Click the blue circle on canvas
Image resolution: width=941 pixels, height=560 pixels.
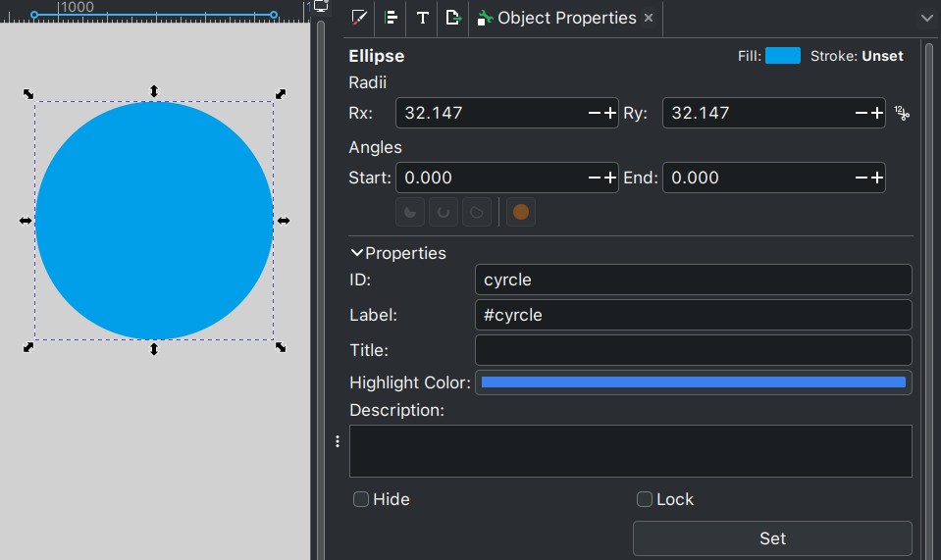click(154, 221)
